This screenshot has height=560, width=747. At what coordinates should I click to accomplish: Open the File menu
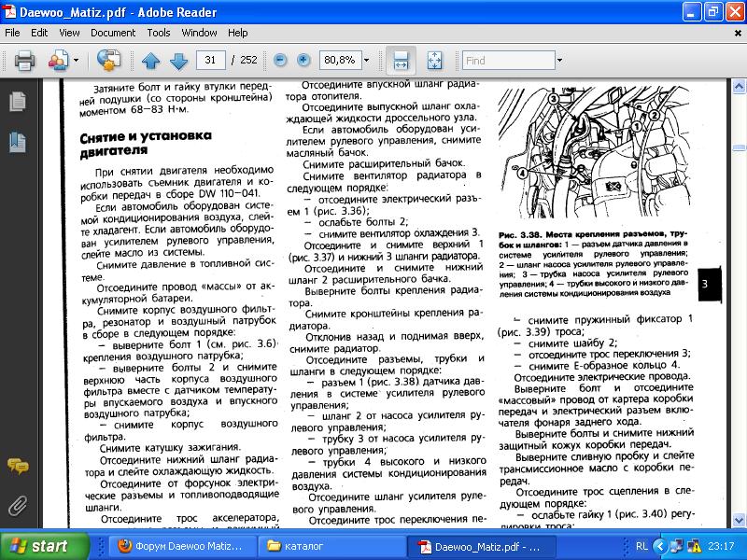coord(12,33)
